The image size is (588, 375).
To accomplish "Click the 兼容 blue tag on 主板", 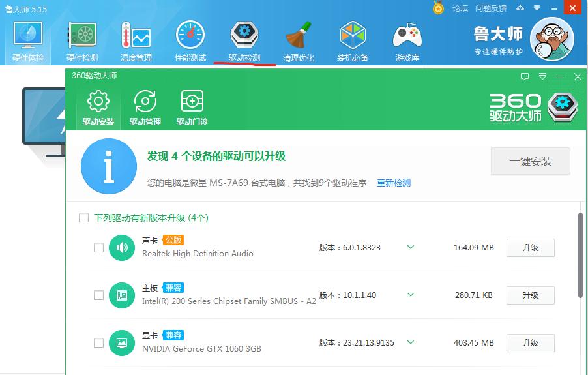I will pos(173,288).
